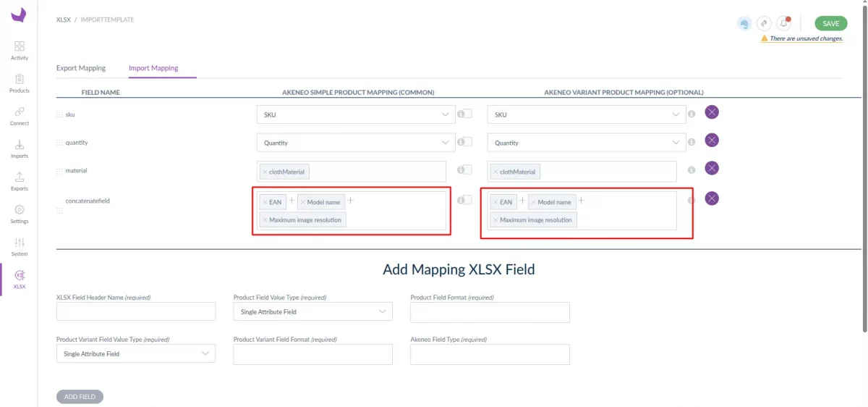
Task: Click the blue help assistant icon
Action: point(744,23)
